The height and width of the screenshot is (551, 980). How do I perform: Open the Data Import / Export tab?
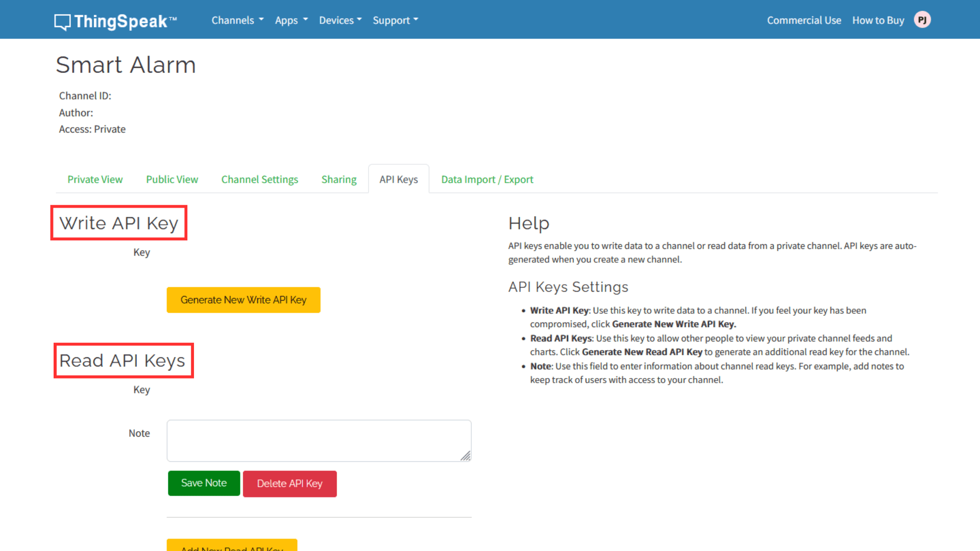(487, 180)
